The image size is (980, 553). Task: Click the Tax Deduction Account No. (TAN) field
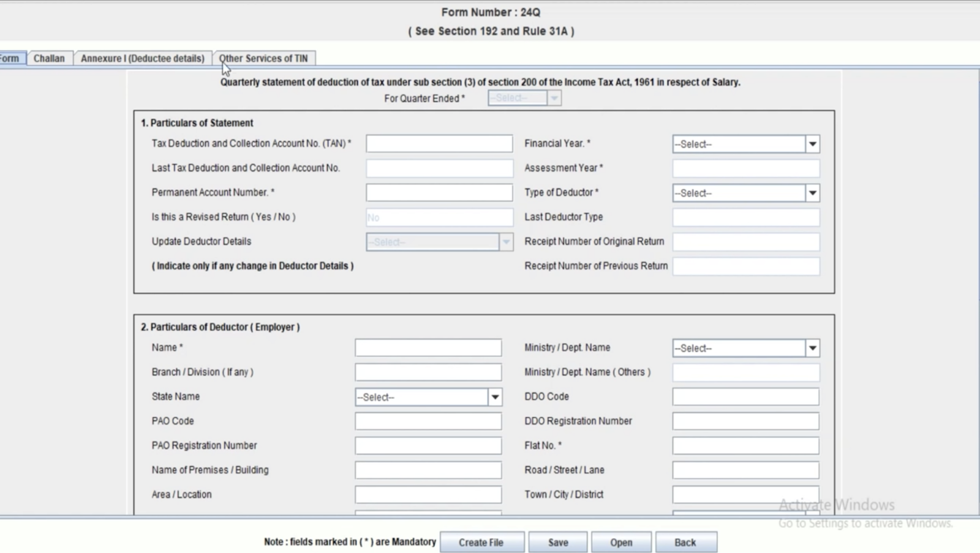pos(439,143)
